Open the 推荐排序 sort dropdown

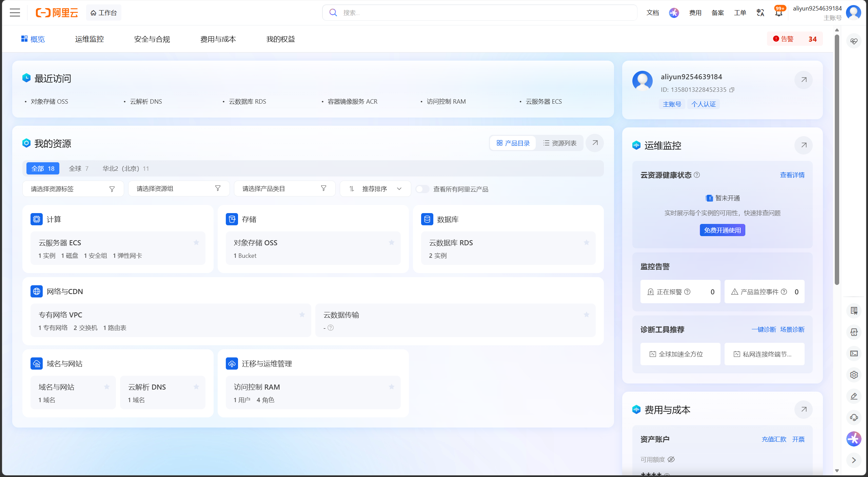click(x=375, y=189)
